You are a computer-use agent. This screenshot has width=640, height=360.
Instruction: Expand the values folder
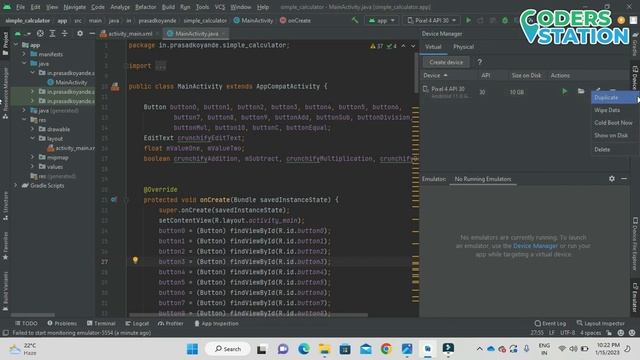pos(32,167)
